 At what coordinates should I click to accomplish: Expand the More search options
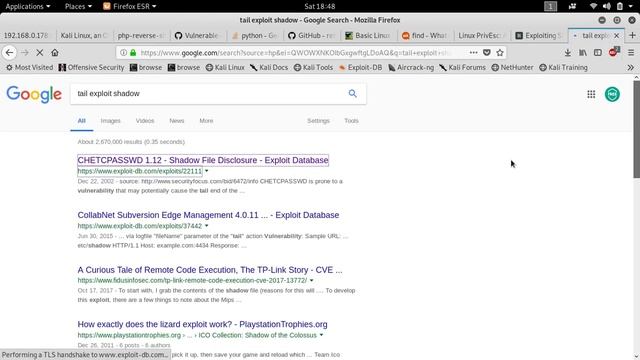pyautogui.click(x=206, y=121)
